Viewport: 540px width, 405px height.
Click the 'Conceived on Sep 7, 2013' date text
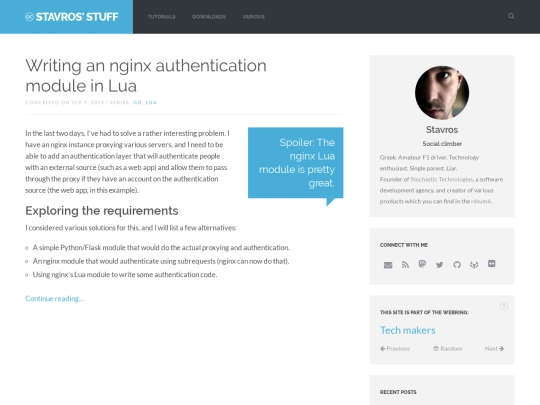(64, 102)
